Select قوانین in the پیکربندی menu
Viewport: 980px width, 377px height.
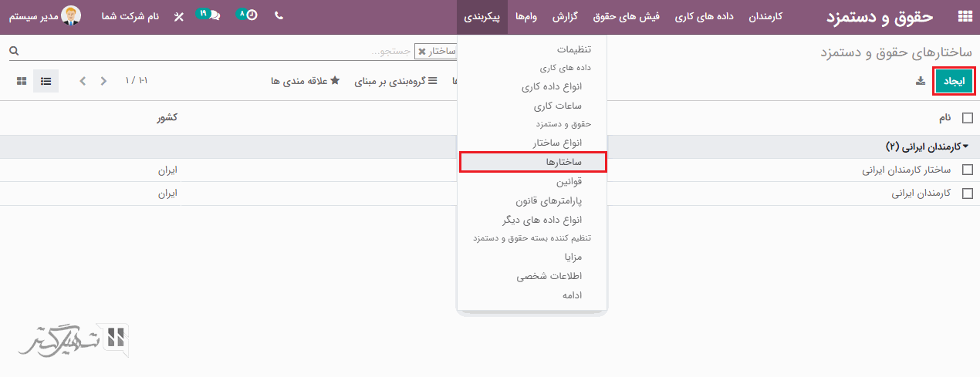click(568, 182)
